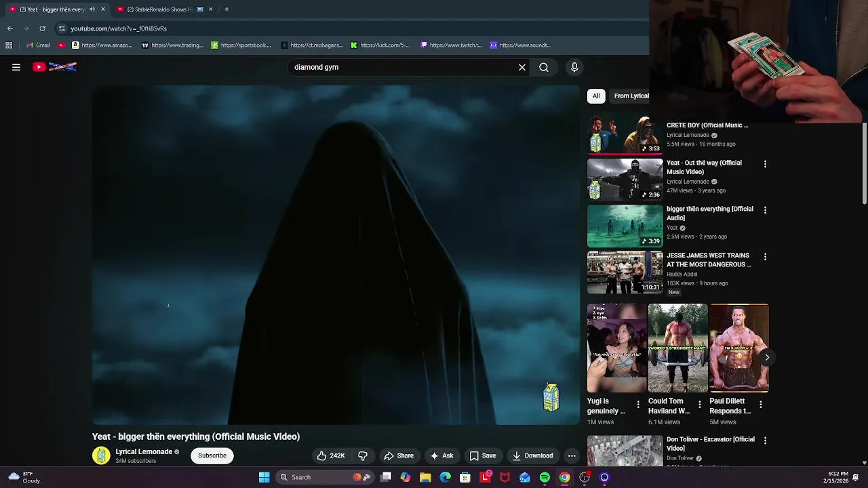
Task: Open the Lyrical Lemonade channel name link
Action: coord(144,451)
